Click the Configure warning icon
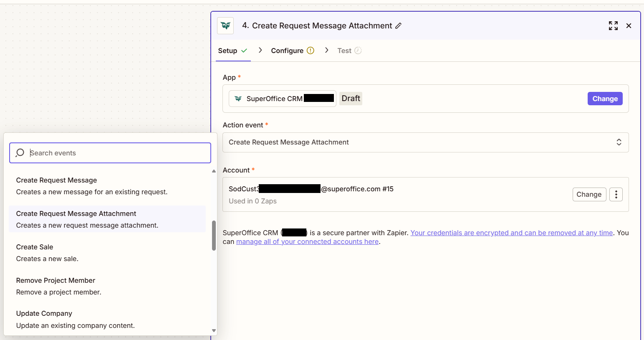The width and height of the screenshot is (644, 340). (311, 51)
